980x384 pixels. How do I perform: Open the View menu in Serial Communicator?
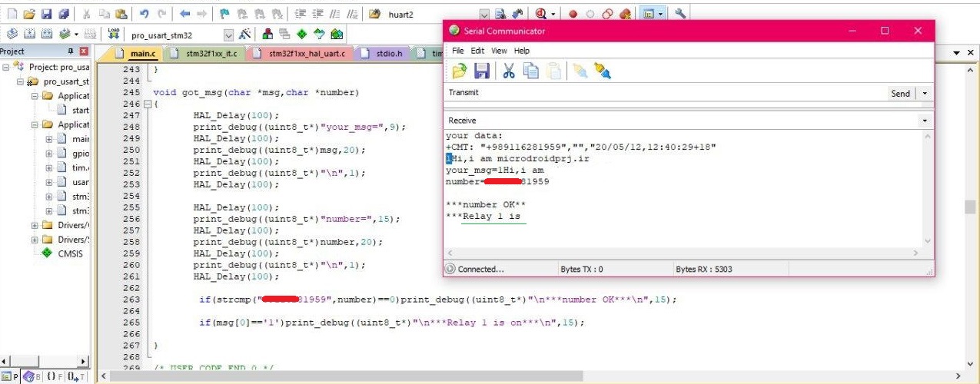click(x=499, y=51)
